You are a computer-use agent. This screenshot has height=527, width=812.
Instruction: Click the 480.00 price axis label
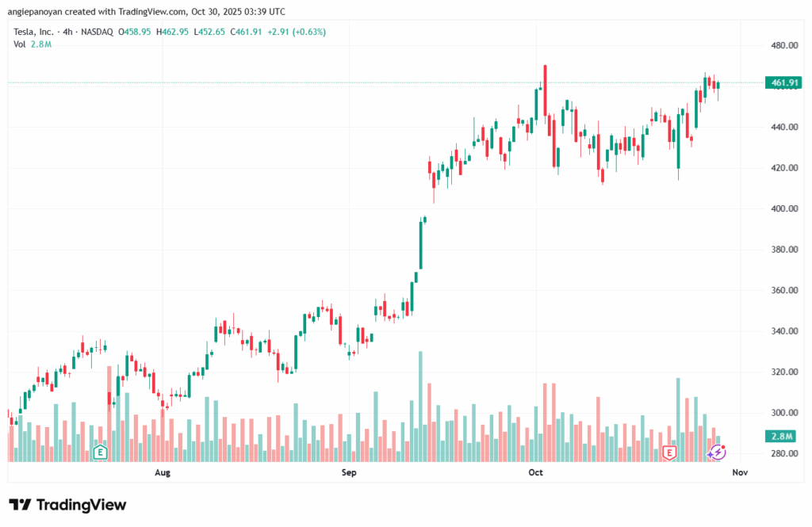[x=784, y=46]
